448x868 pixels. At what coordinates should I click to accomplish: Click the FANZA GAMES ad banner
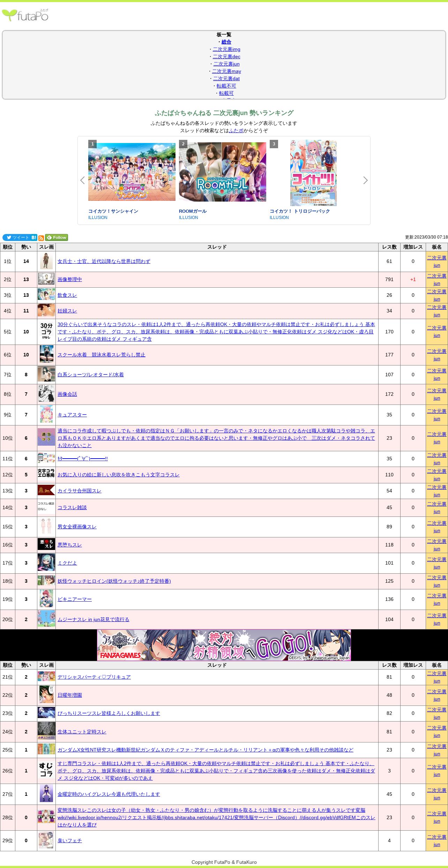pyautogui.click(x=224, y=645)
